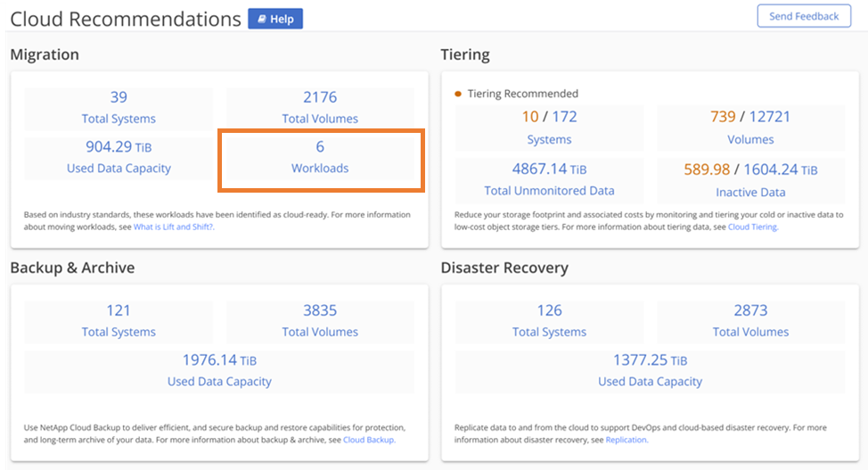The height and width of the screenshot is (470, 868).
Task: Click Disaster Recovery Total Volumes tile showing 2873
Action: click(750, 320)
